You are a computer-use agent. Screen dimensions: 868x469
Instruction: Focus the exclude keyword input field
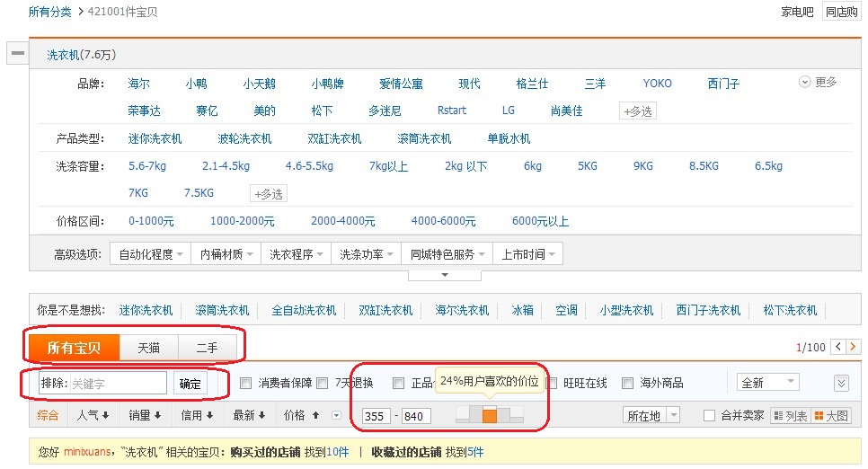tap(118, 383)
